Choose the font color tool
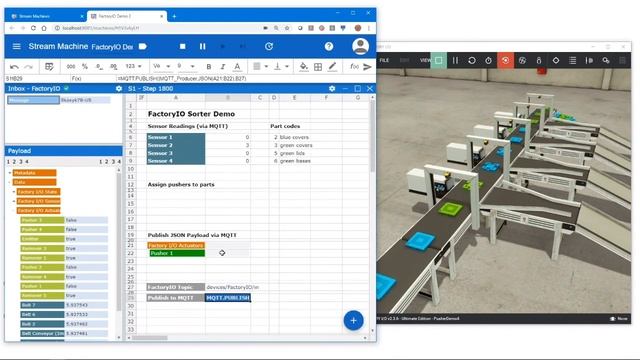The height and width of the screenshot is (360, 640). 237,67
